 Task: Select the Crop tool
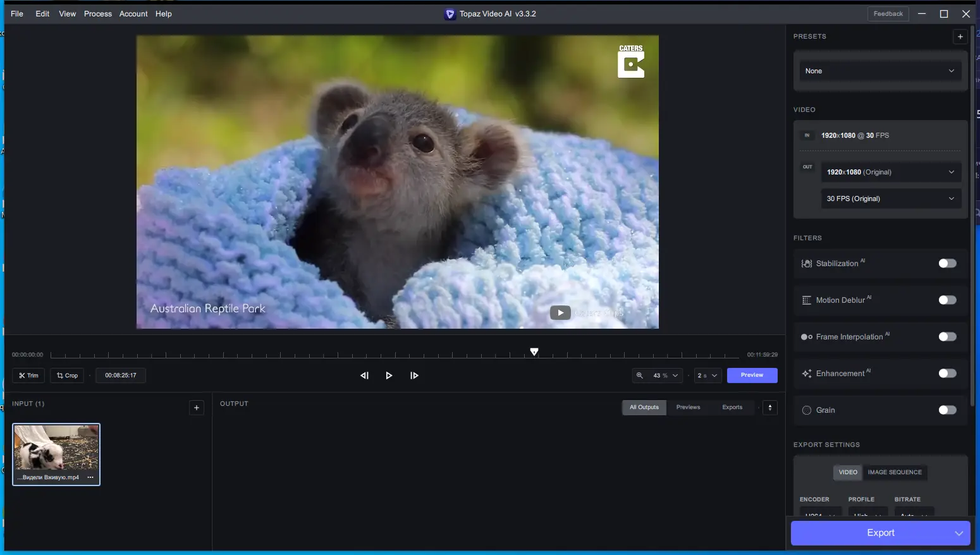coord(67,375)
